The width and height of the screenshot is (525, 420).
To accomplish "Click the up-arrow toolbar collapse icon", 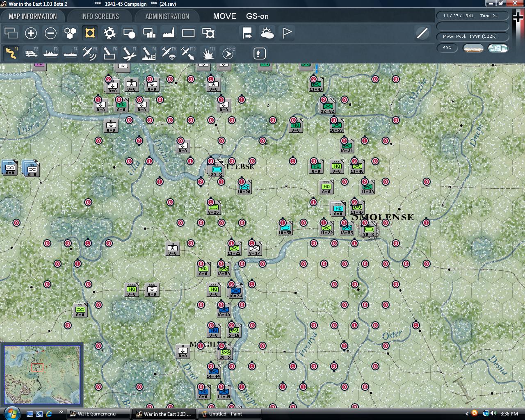I will click(x=259, y=53).
